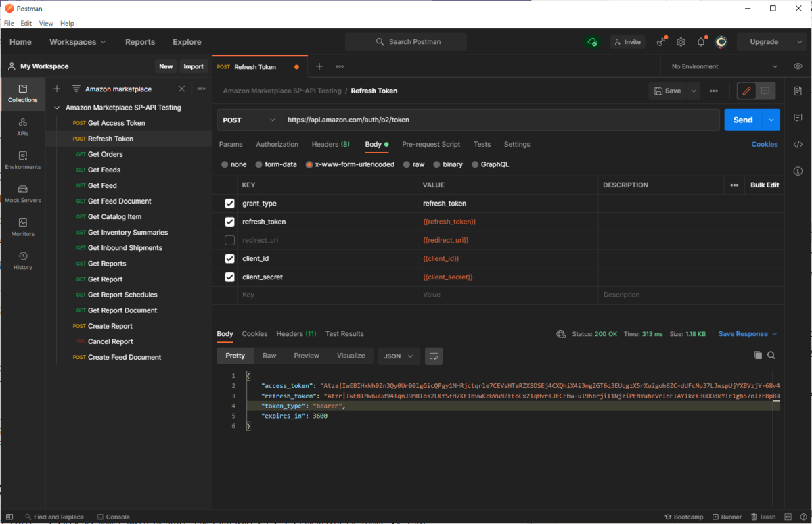The image size is (812, 524).
Task: Uncheck the grant_type parameter
Action: tap(229, 204)
